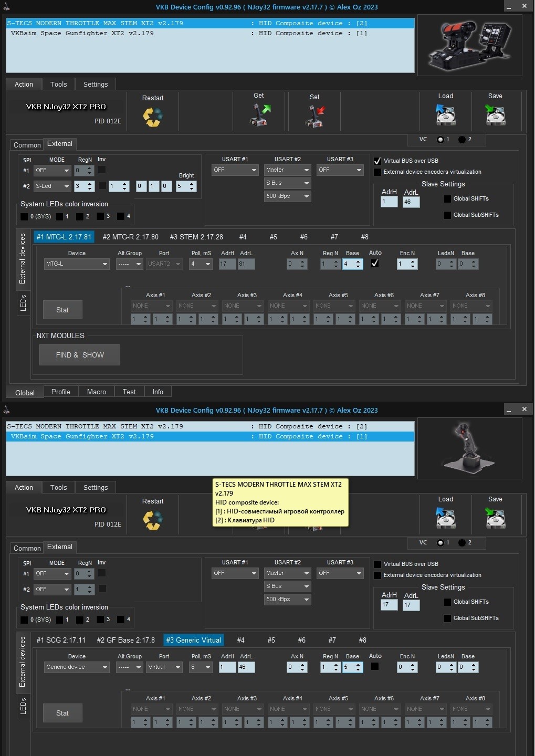Click Restart icon in lower window

[152, 520]
